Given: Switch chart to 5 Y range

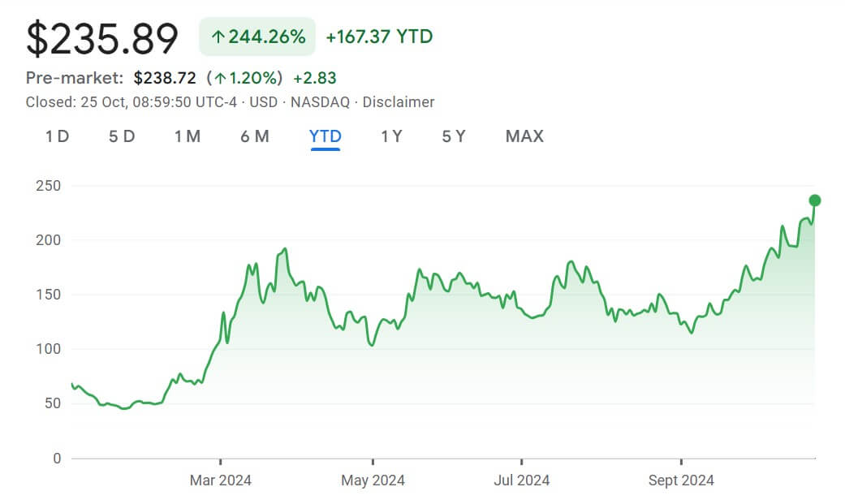Looking at the screenshot, I should pyautogui.click(x=454, y=136).
